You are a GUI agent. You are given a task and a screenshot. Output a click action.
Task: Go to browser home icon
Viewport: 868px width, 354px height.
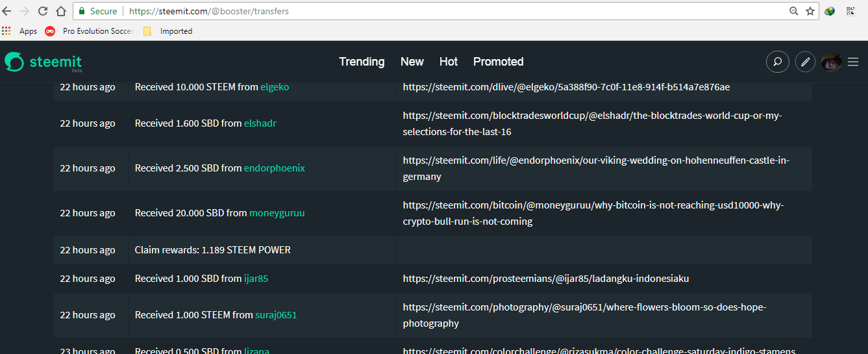61,11
